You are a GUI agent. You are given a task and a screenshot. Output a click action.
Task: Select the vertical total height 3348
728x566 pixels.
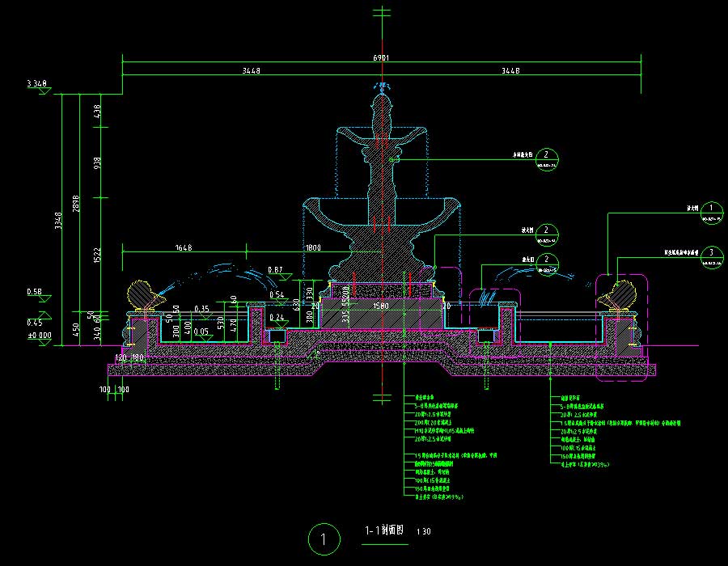[58, 221]
